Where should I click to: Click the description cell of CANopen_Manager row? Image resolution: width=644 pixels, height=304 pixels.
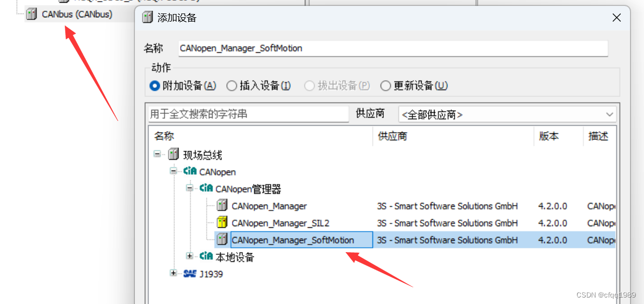pyautogui.click(x=601, y=206)
